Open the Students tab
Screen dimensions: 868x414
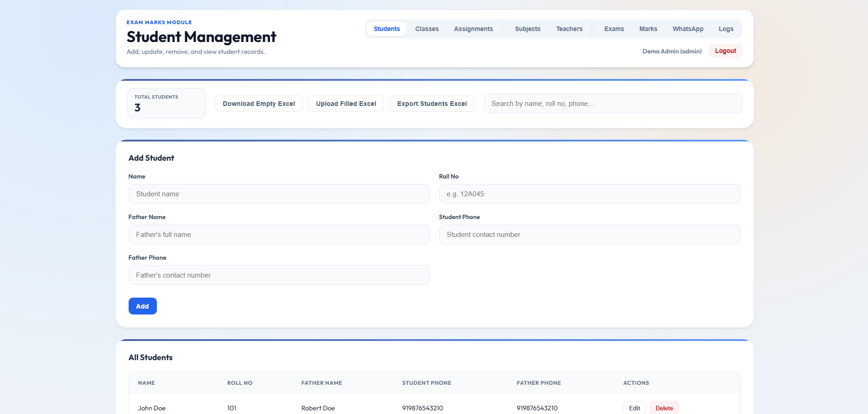pos(387,29)
